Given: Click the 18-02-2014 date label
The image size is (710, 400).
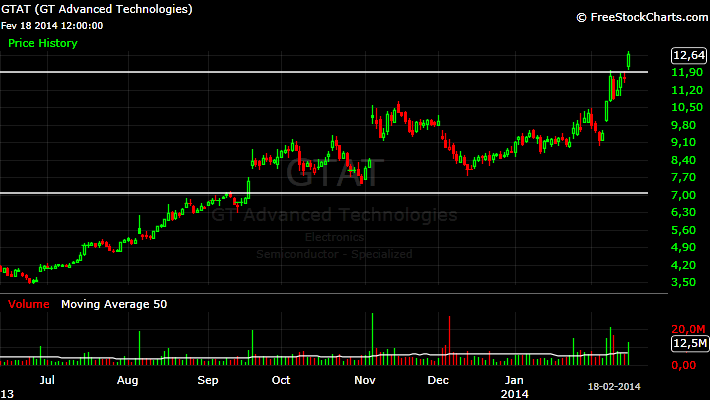Looking at the screenshot, I should click(x=614, y=387).
